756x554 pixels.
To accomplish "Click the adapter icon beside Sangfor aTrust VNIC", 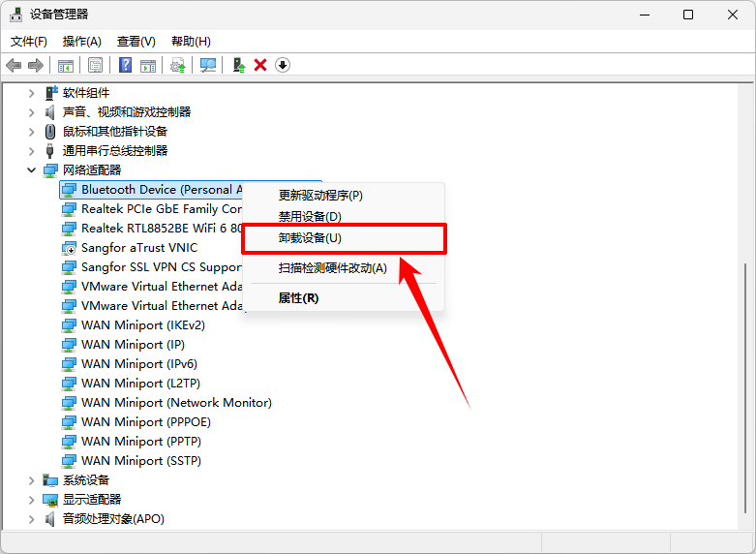I will (69, 248).
